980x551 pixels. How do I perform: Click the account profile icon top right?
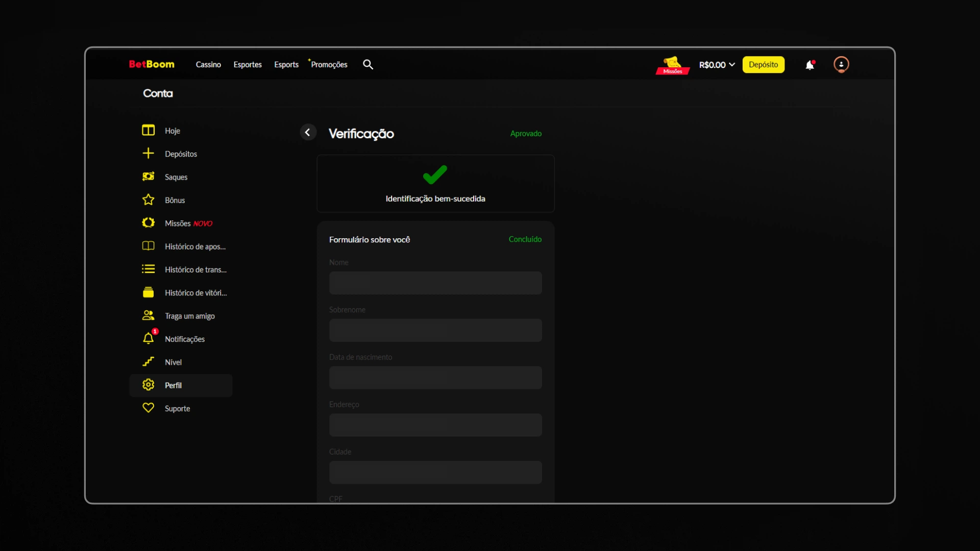(841, 64)
